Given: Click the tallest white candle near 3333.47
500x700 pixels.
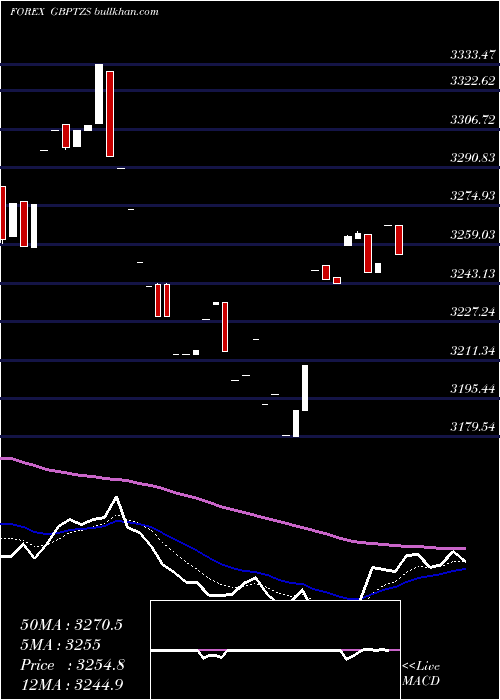Looking at the screenshot, I should (99, 94).
